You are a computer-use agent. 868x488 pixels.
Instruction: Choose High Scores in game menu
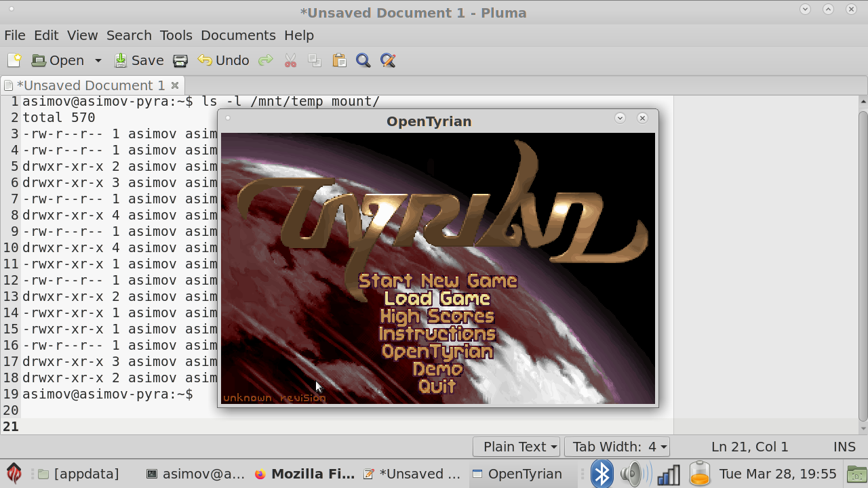tap(437, 316)
